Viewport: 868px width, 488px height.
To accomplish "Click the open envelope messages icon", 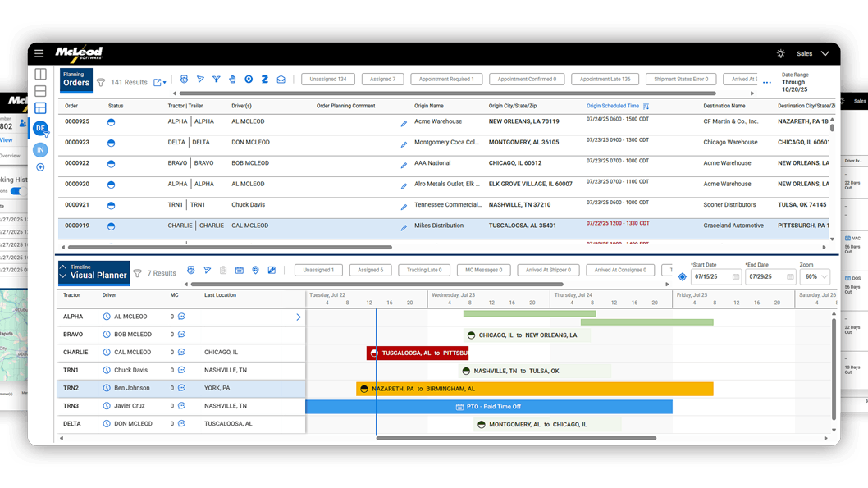I will point(281,80).
